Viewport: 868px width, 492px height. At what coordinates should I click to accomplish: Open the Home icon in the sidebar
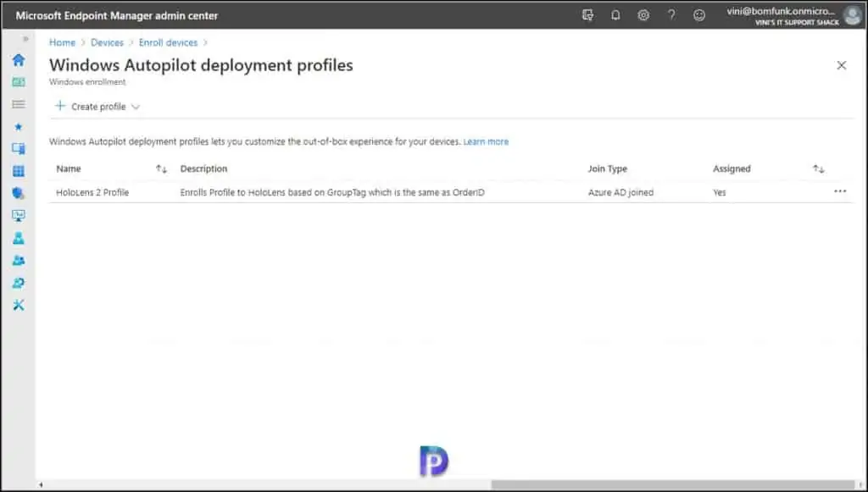[19, 60]
